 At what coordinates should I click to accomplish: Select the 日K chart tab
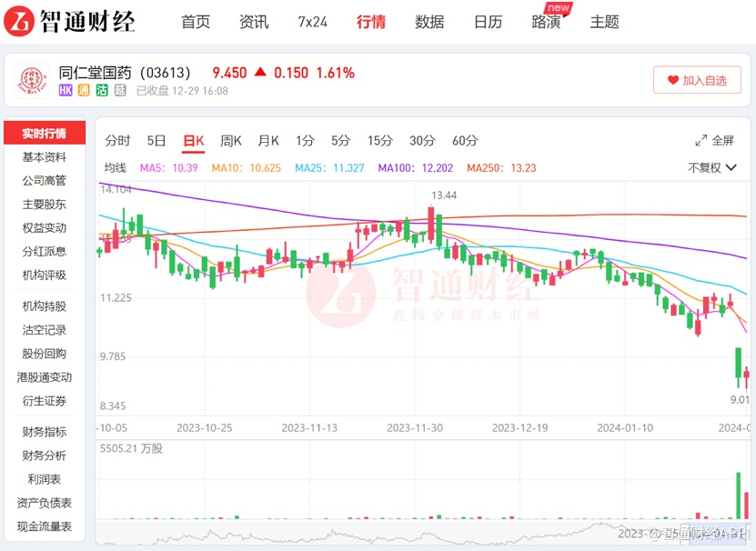click(194, 141)
